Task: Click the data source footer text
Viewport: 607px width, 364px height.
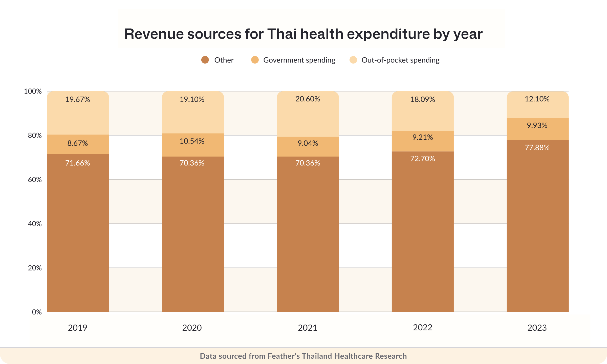Action: 303,356
